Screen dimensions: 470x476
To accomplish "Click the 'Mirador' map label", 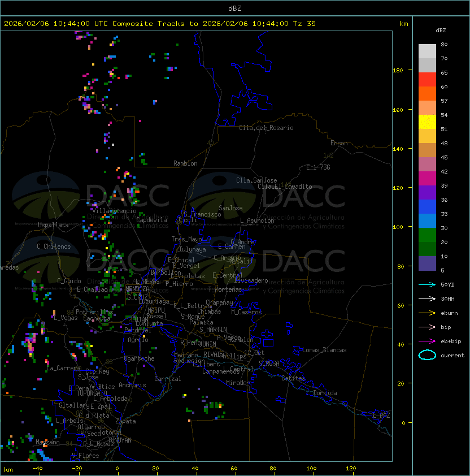I will coord(238,383).
